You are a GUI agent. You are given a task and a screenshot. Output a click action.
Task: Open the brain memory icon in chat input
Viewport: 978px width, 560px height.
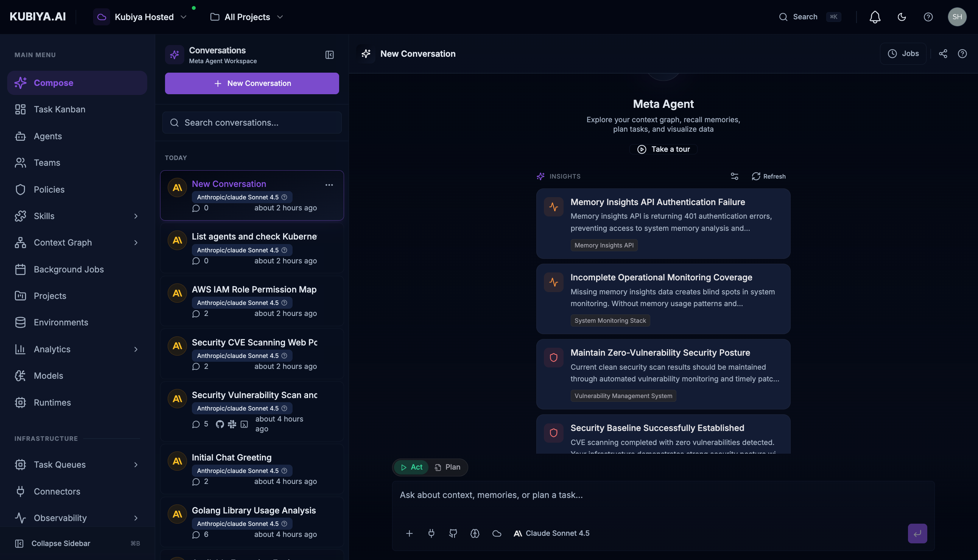pyautogui.click(x=474, y=534)
